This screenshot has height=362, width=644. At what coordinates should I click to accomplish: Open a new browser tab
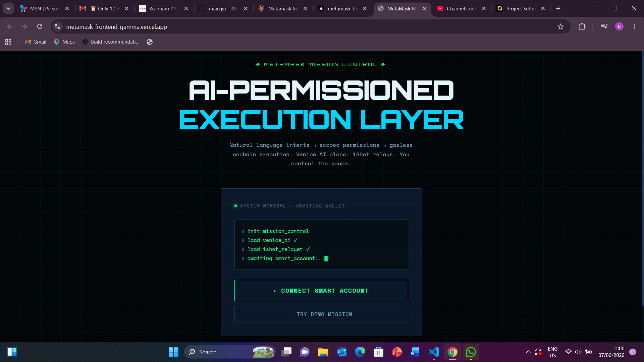pos(558,8)
